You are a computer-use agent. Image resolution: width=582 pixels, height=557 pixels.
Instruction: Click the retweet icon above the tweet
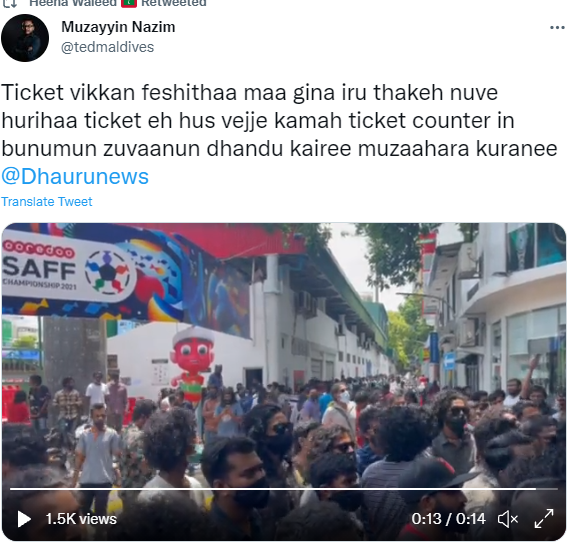pos(10,3)
